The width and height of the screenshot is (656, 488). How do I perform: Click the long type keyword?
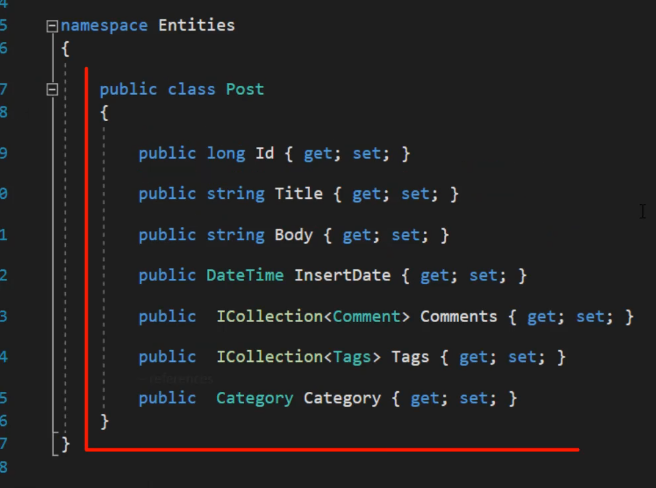226,153
